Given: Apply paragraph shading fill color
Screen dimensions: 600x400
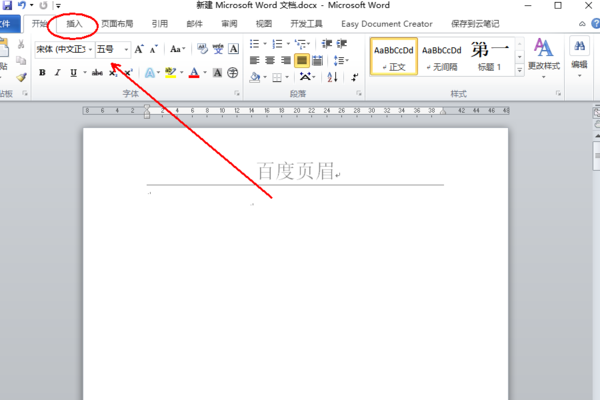Looking at the screenshot, I should [x=255, y=77].
